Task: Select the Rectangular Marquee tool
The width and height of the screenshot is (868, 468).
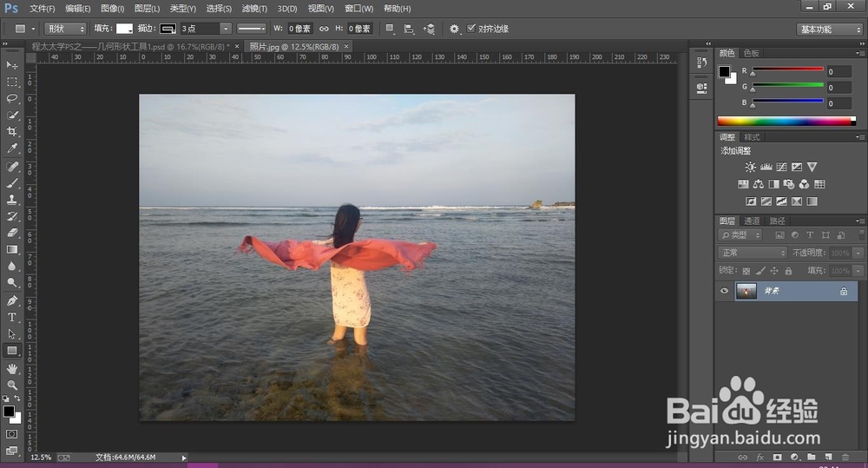Action: click(11, 82)
